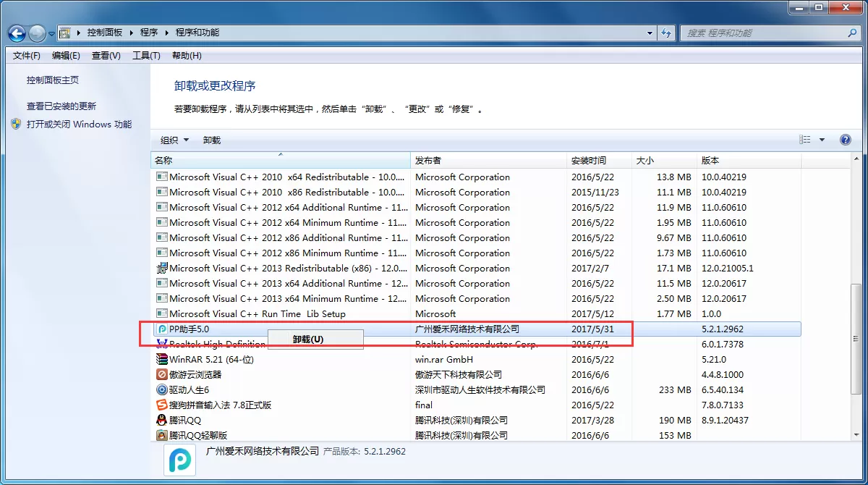The image size is (868, 485).
Task: Click icon of Visual C++ 2010 x86 Redistributable
Action: pyautogui.click(x=163, y=192)
